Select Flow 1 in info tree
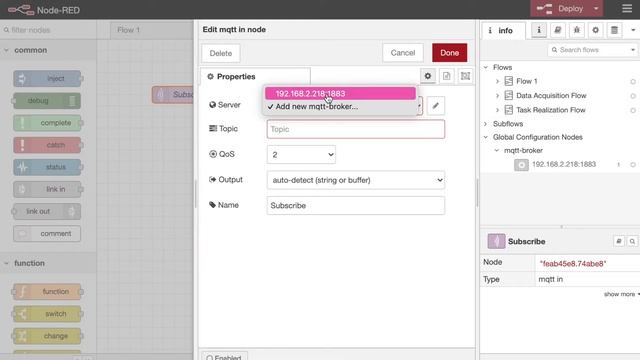This screenshot has height=360, width=640. 527,81
